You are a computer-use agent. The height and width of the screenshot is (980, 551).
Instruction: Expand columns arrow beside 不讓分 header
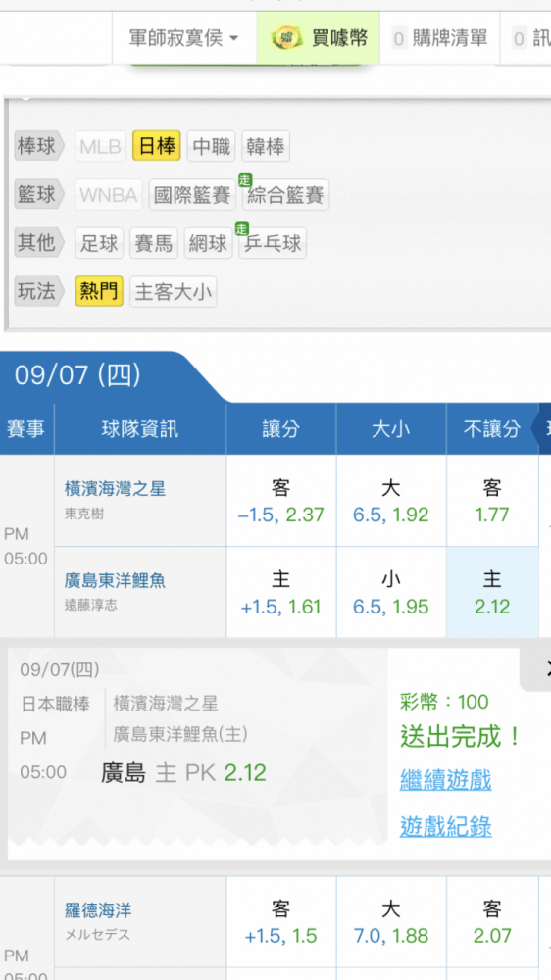pos(541,429)
